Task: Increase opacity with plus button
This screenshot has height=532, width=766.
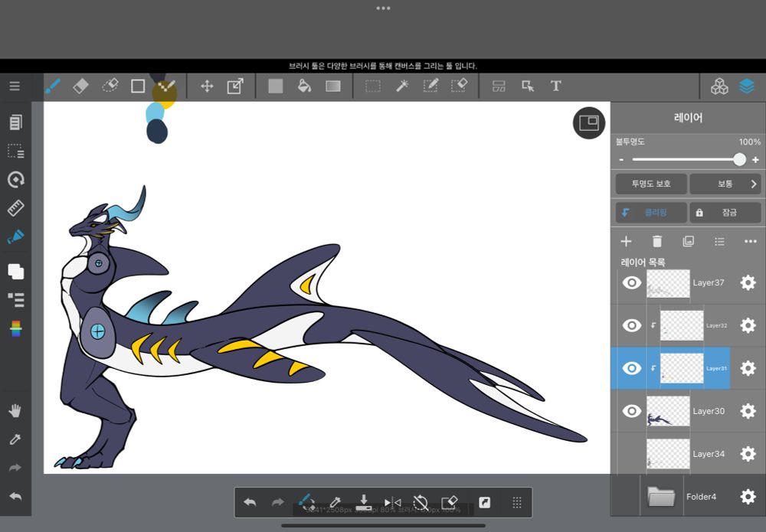Action: [x=755, y=160]
